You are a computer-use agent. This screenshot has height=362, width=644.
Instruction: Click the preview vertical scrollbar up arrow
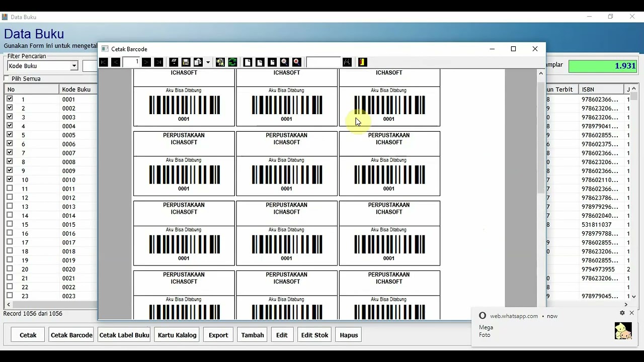[541, 73]
